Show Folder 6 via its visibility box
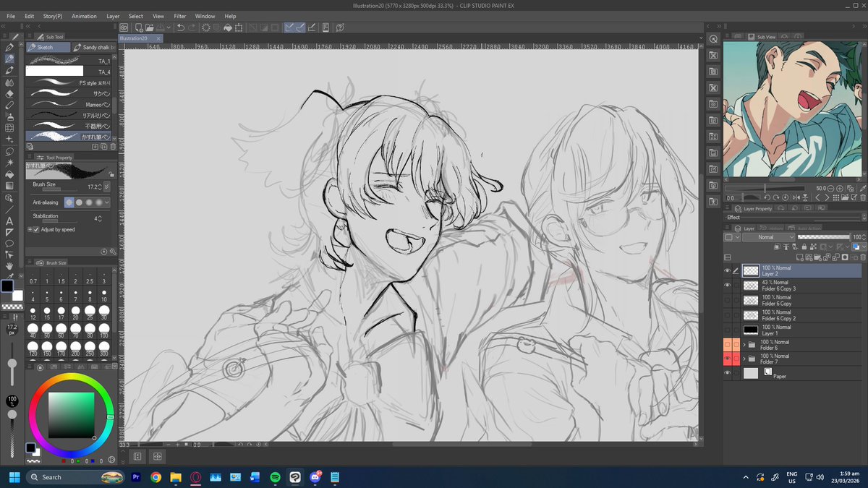Screen dimensions: 868x488 tap(728, 345)
